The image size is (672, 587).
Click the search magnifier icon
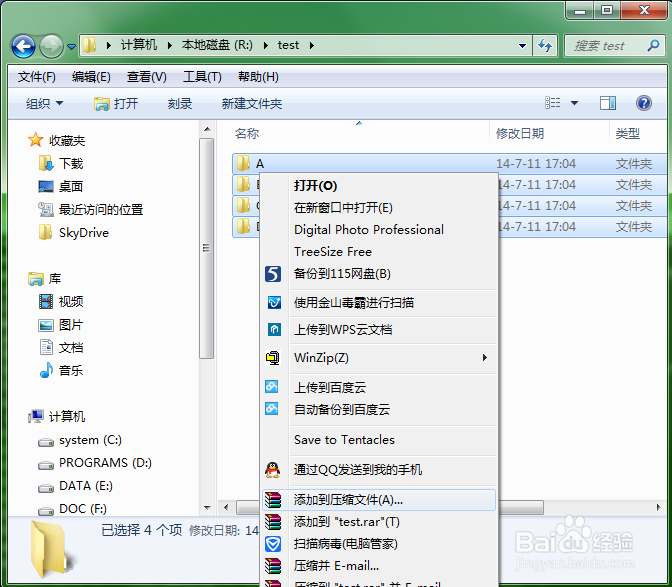pyautogui.click(x=654, y=45)
